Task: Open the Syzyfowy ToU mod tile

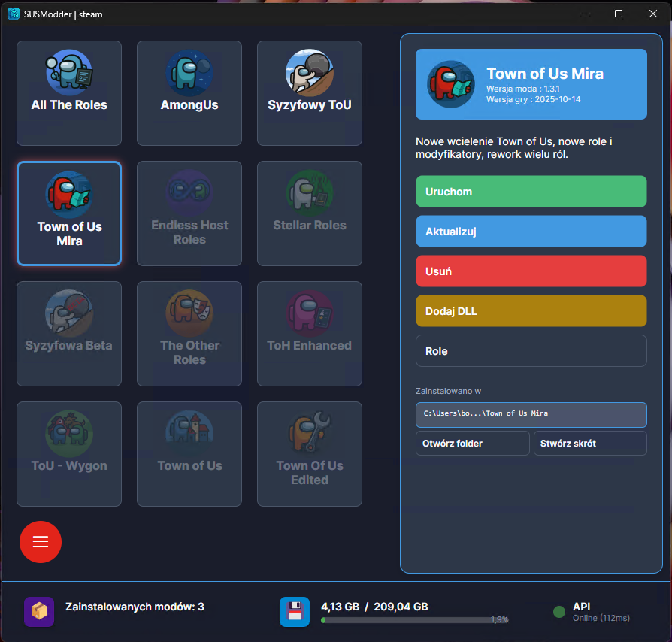Action: (x=310, y=93)
